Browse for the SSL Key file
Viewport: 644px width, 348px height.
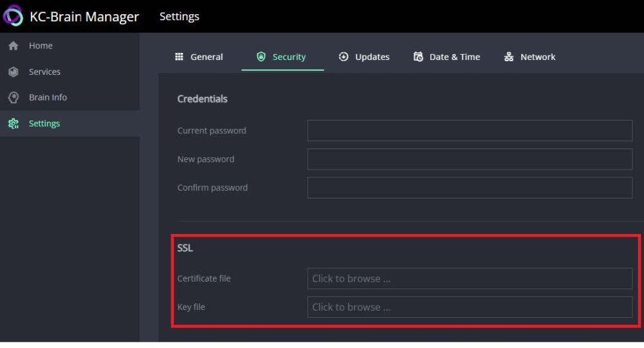469,307
